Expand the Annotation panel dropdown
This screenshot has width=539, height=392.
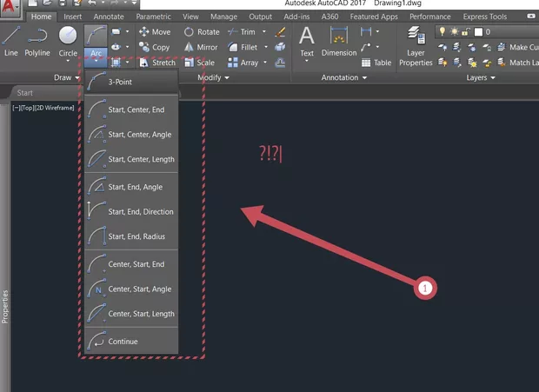point(343,77)
